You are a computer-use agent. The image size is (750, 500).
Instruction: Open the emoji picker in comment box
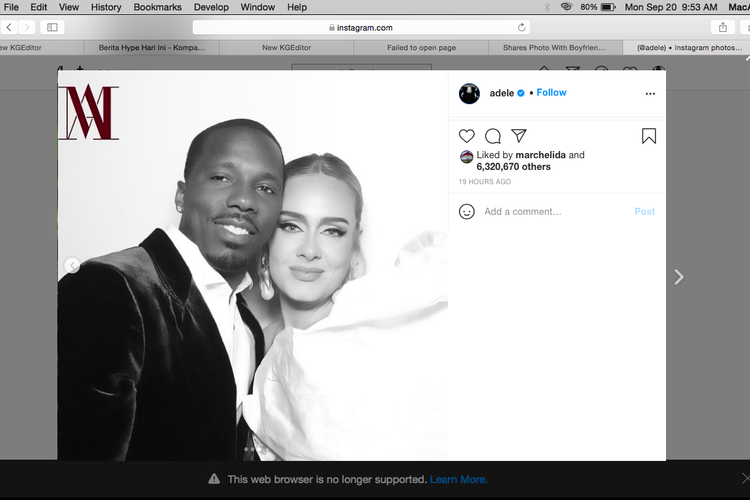[467, 212]
